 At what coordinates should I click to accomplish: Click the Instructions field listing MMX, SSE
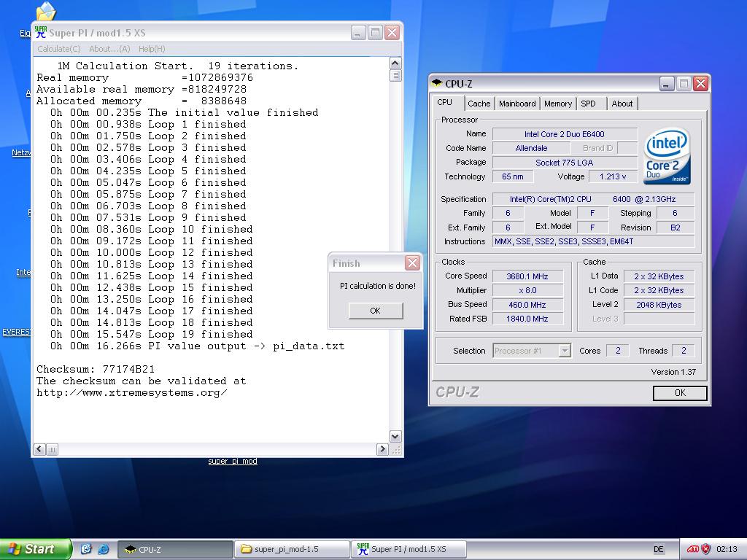pyautogui.click(x=593, y=241)
